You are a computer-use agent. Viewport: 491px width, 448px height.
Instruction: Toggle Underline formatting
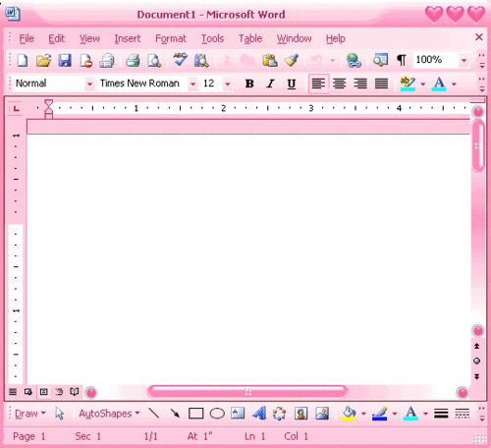pyautogui.click(x=292, y=84)
